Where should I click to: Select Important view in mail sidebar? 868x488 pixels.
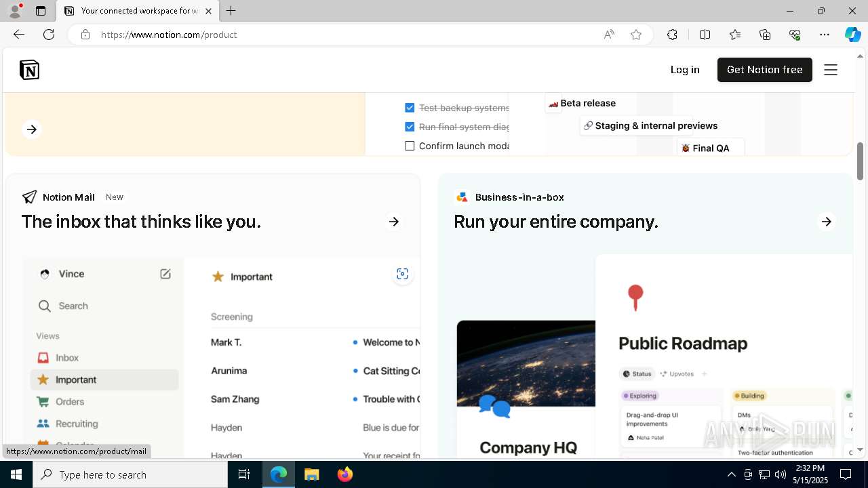tap(104, 380)
